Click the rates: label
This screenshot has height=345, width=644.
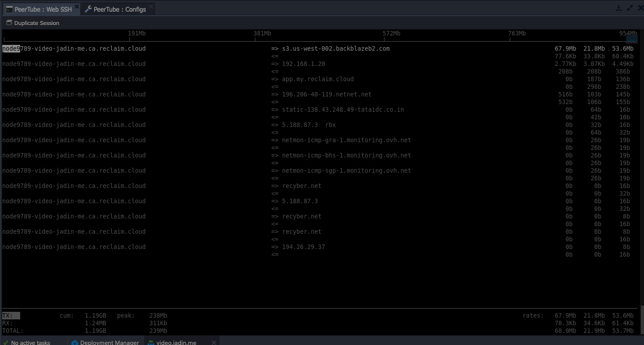click(533, 315)
